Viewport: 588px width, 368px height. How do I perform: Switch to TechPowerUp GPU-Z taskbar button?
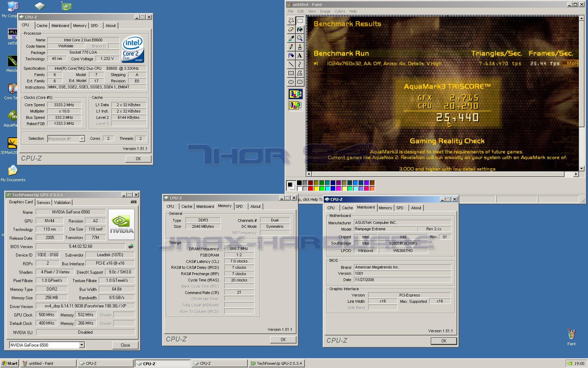(276, 363)
